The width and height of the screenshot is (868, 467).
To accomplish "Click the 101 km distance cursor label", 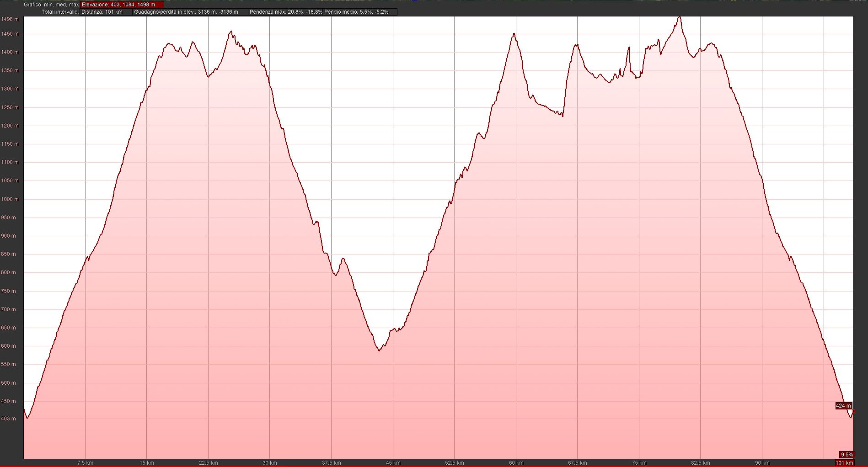I will [844, 463].
